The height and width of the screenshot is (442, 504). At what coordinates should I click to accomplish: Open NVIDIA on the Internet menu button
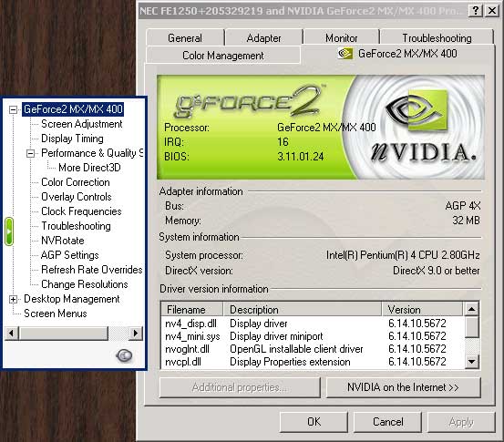point(404,387)
